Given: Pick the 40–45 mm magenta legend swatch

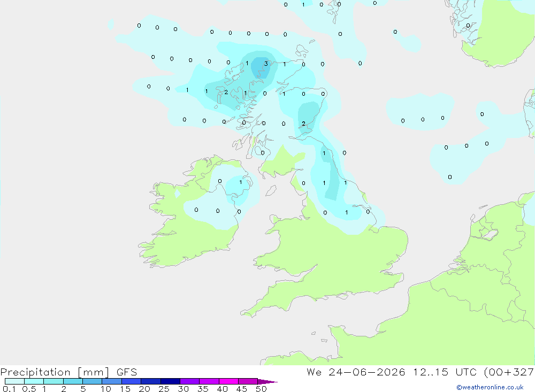Looking at the screenshot, I should click(228, 381).
